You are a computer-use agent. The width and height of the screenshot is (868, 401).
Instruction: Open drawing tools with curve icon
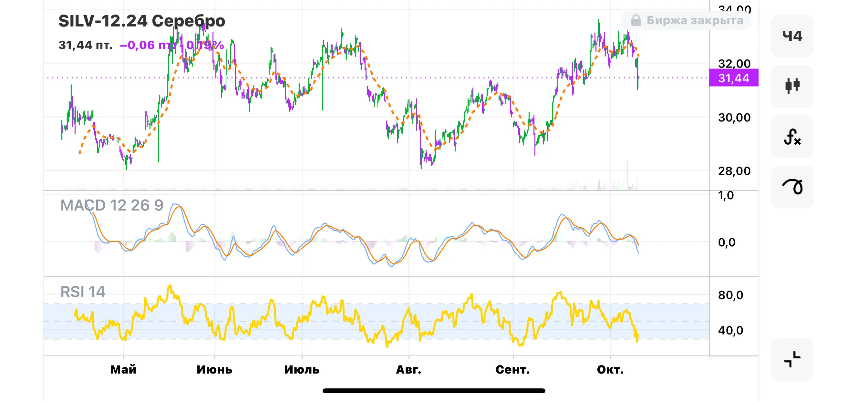(792, 187)
